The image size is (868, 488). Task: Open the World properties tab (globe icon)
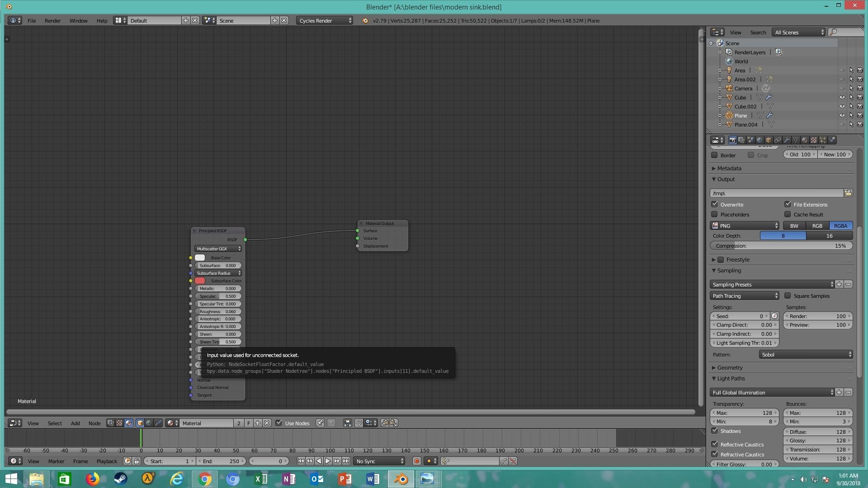[759, 140]
